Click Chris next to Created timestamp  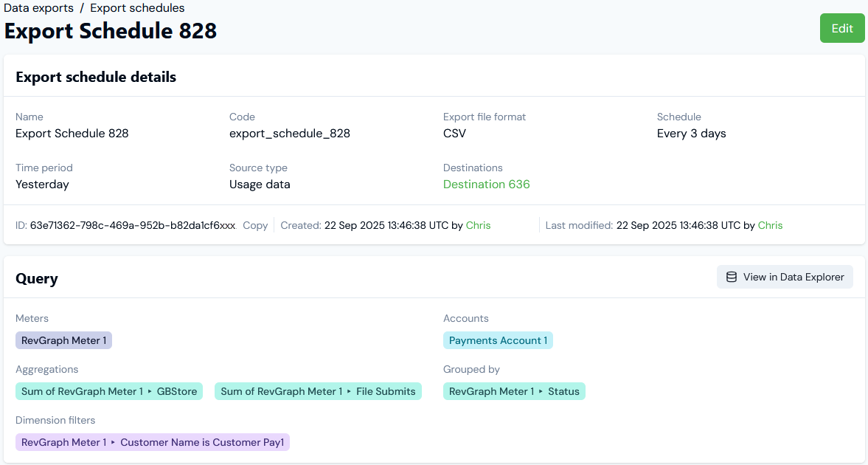point(478,225)
